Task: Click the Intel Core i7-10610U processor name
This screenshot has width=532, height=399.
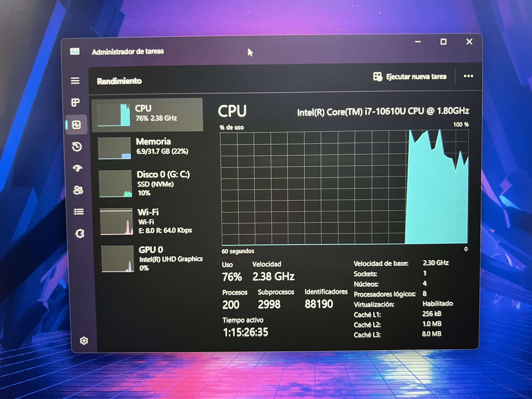Action: pyautogui.click(x=383, y=112)
